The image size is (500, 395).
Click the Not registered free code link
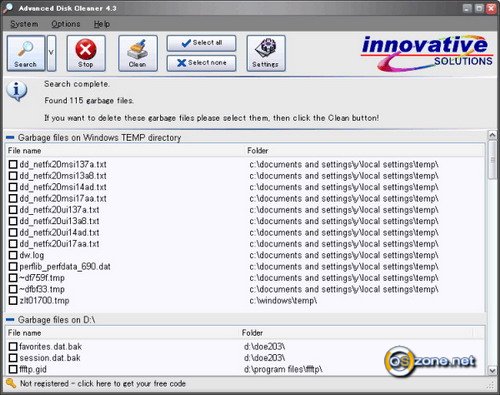pyautogui.click(x=103, y=384)
